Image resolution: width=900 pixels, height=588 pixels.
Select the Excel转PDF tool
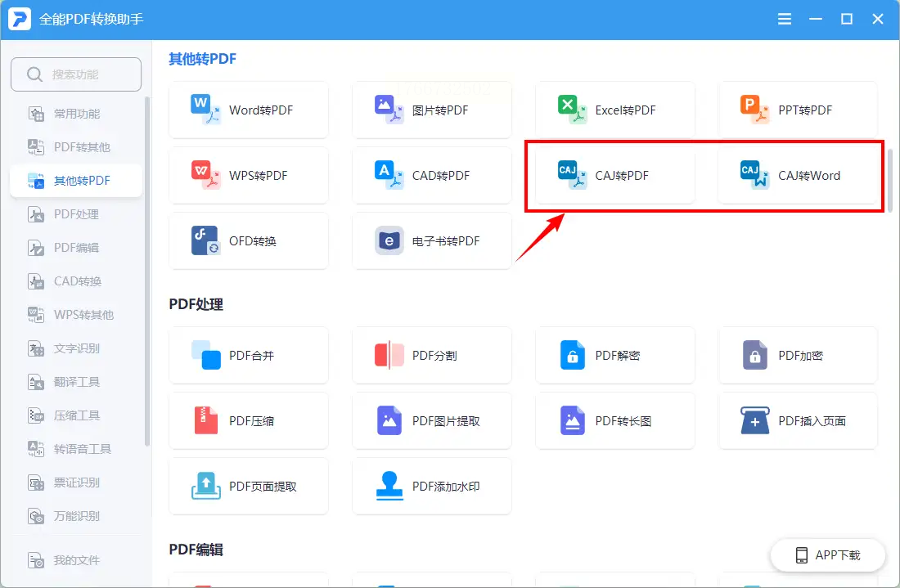(x=614, y=110)
